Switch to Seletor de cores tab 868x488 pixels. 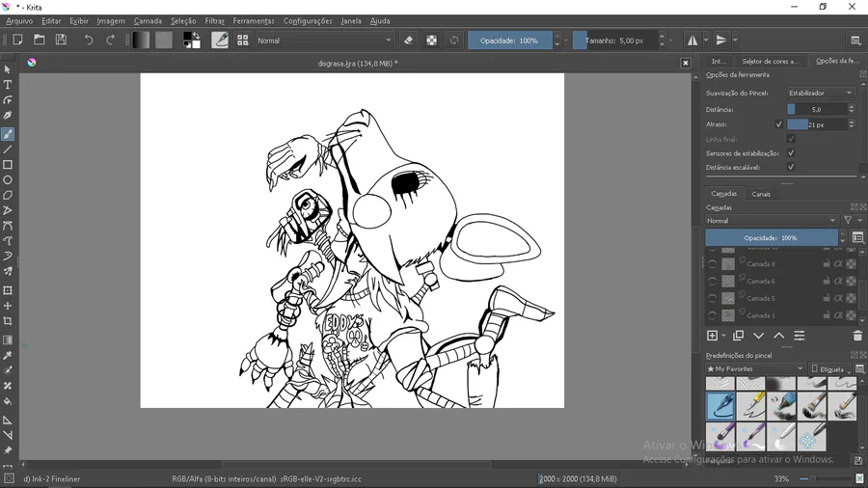pos(771,61)
